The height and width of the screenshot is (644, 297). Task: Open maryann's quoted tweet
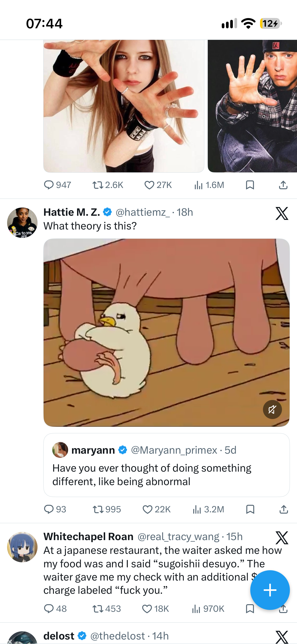(167, 465)
